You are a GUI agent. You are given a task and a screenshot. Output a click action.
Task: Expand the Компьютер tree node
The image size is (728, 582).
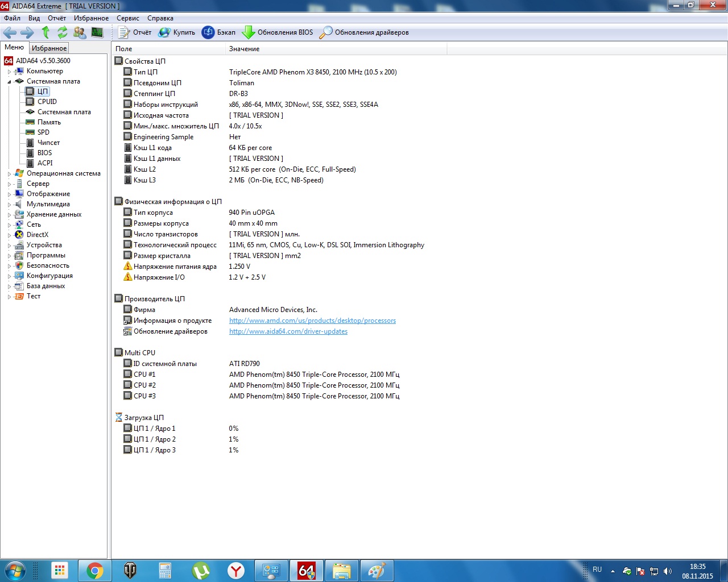click(9, 72)
